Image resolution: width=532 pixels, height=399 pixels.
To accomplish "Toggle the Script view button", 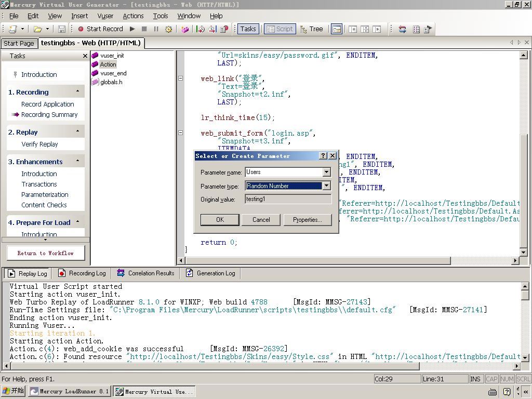I will coord(280,29).
